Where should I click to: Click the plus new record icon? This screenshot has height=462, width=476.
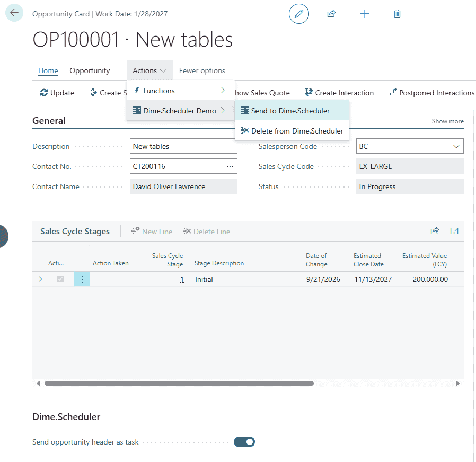364,14
